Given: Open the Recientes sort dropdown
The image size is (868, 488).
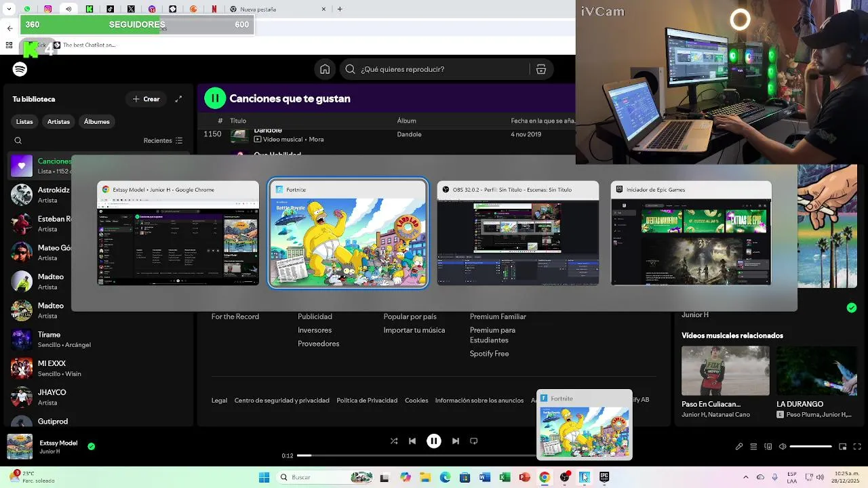Looking at the screenshot, I should (x=163, y=141).
